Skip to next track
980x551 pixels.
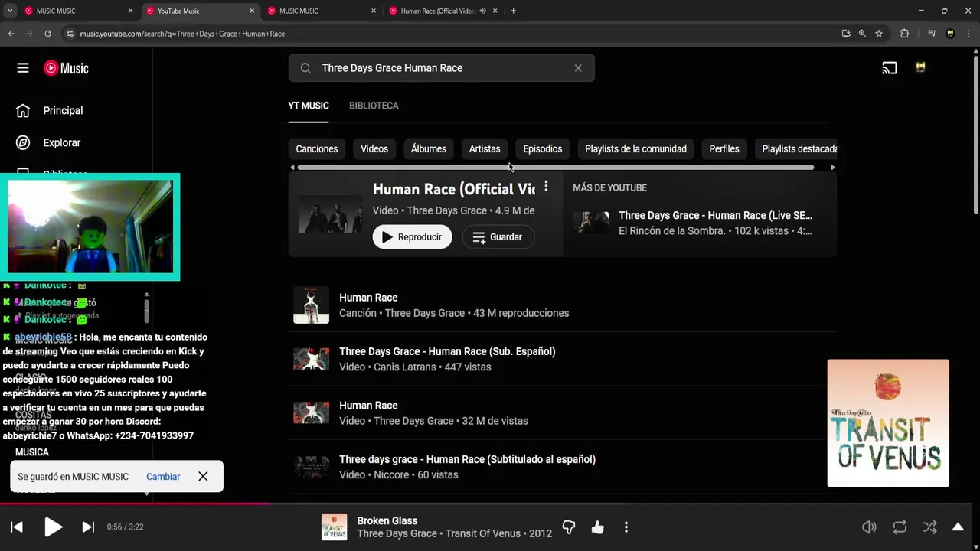click(88, 527)
